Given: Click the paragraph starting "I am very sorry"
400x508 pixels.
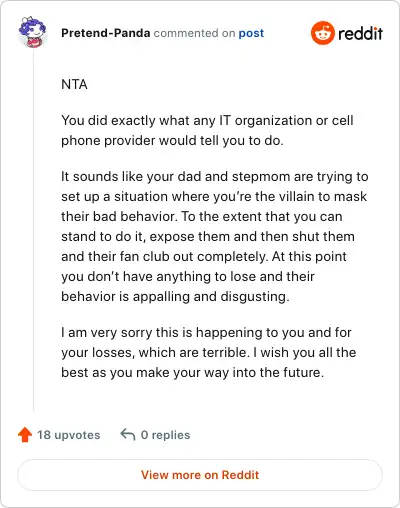Looking at the screenshot, I should point(209,352).
